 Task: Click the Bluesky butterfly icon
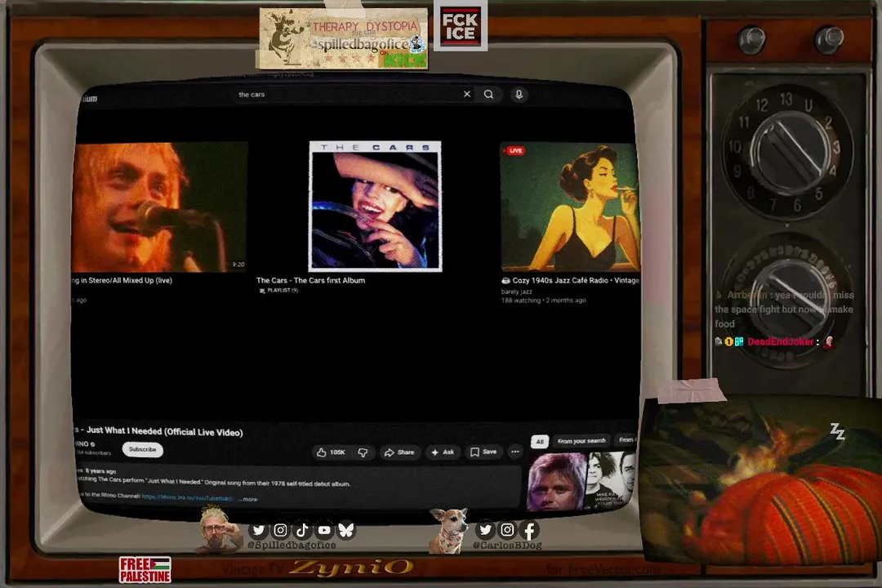pyautogui.click(x=346, y=530)
